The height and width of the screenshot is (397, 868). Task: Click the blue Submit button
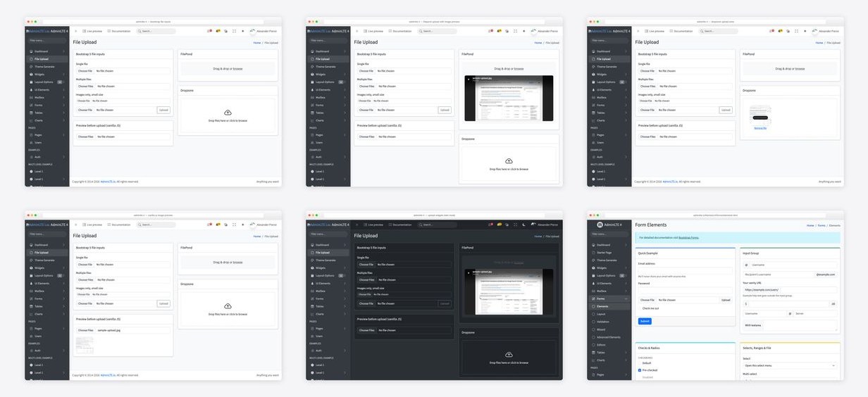(645, 321)
